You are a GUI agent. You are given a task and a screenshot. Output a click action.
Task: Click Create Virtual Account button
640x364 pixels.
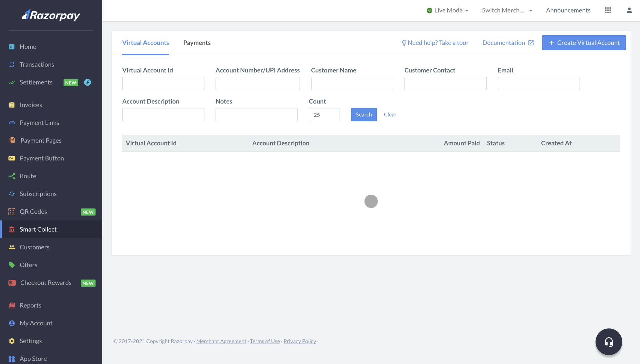click(x=584, y=43)
